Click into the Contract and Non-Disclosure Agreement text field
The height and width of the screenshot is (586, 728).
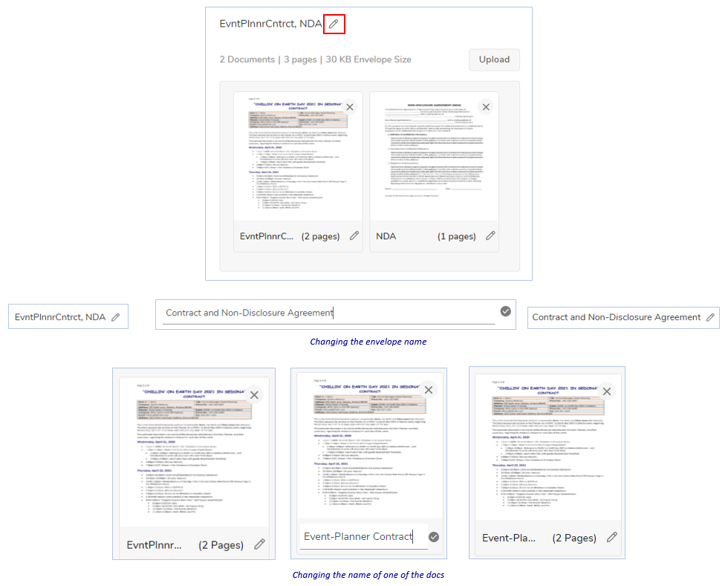pos(327,313)
